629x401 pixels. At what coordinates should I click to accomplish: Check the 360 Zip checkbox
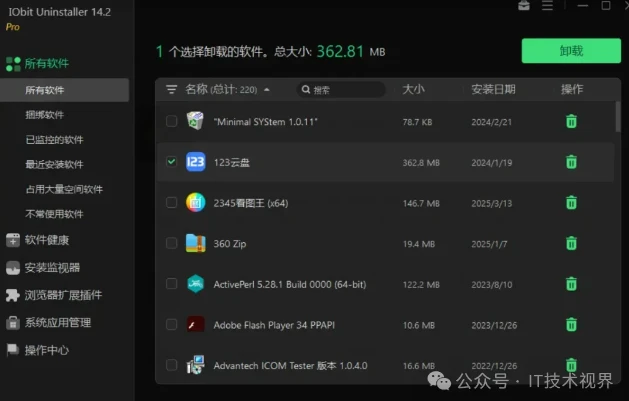click(171, 243)
